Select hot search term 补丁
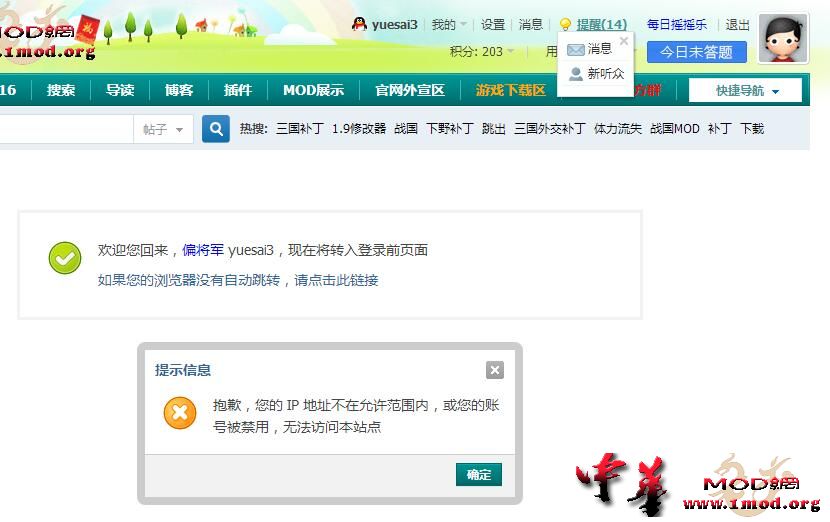This screenshot has height=522, width=830. (719, 129)
